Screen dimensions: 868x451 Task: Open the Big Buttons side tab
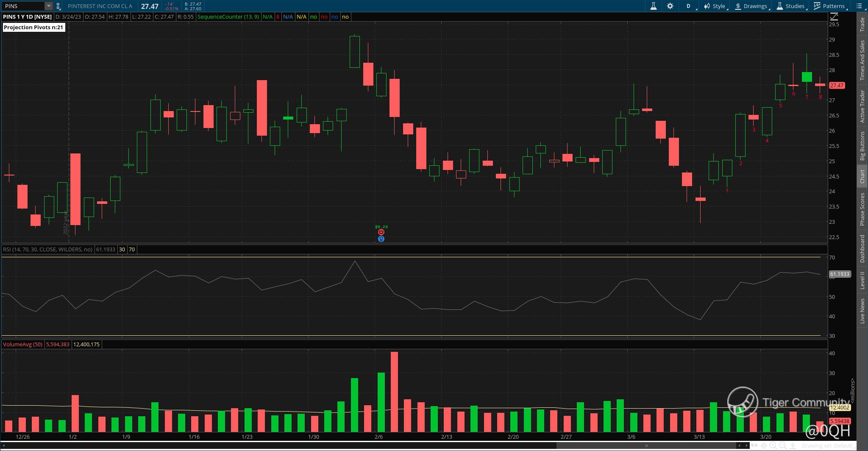click(x=862, y=145)
